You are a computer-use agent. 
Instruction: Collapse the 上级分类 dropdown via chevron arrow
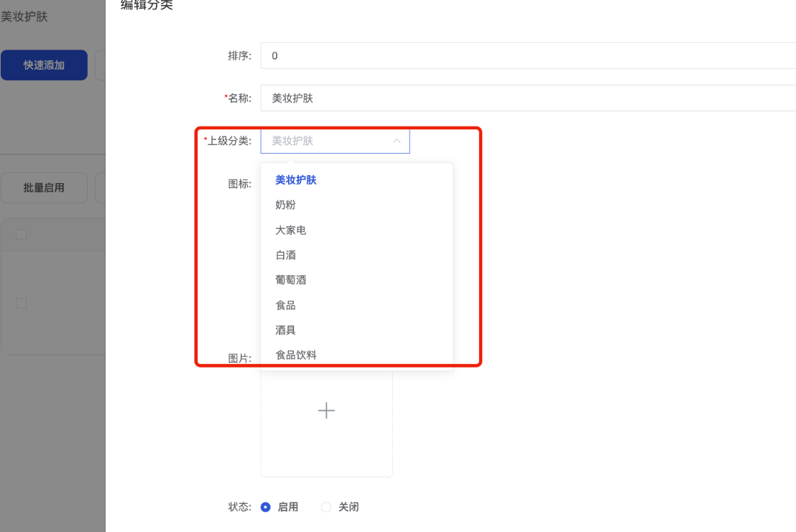coord(397,141)
